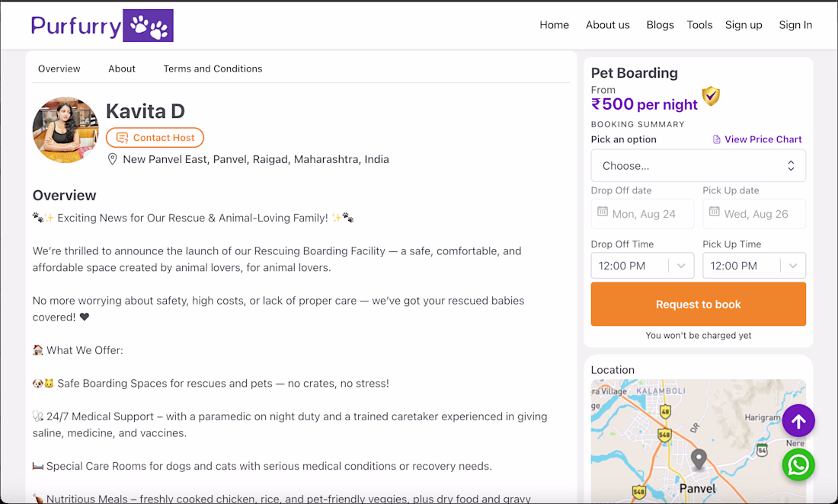
Task: Click the Purfurry paw print logo
Action: pyautogui.click(x=148, y=26)
